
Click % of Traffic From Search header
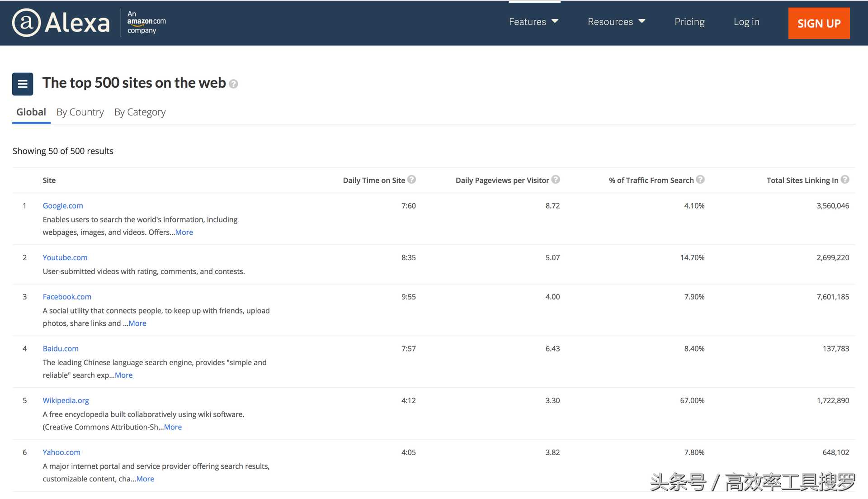coord(651,180)
